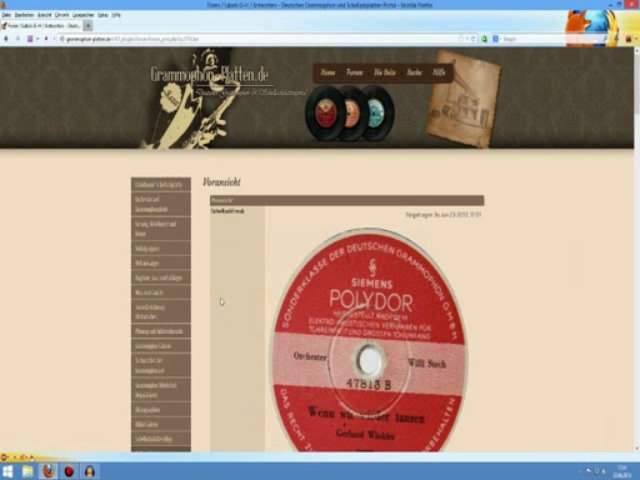Click the red record icon in header

pyautogui.click(x=323, y=113)
